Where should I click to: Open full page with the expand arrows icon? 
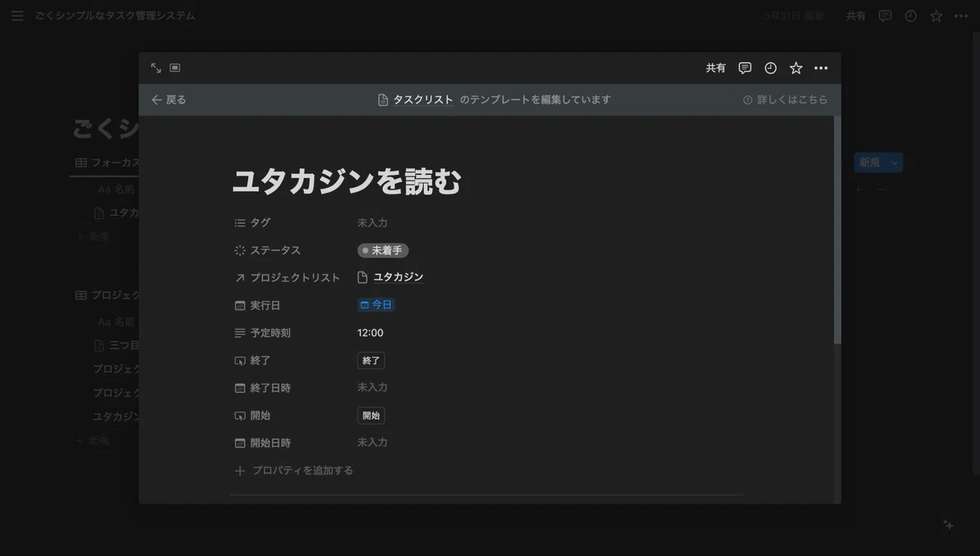coord(156,68)
